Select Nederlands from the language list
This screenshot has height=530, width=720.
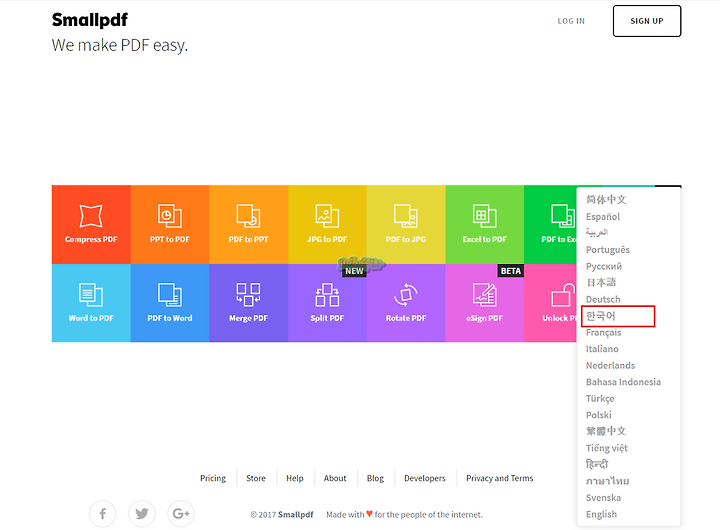point(610,366)
